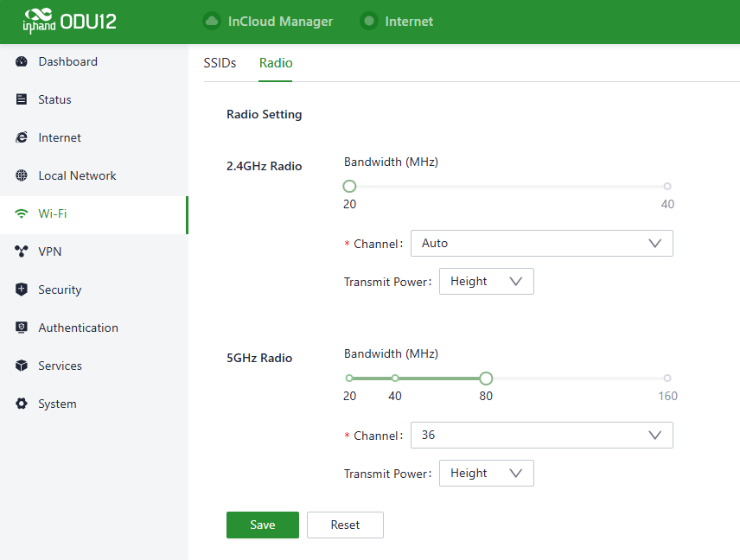Click the System gear icon
The width and height of the screenshot is (740, 560).
22,404
